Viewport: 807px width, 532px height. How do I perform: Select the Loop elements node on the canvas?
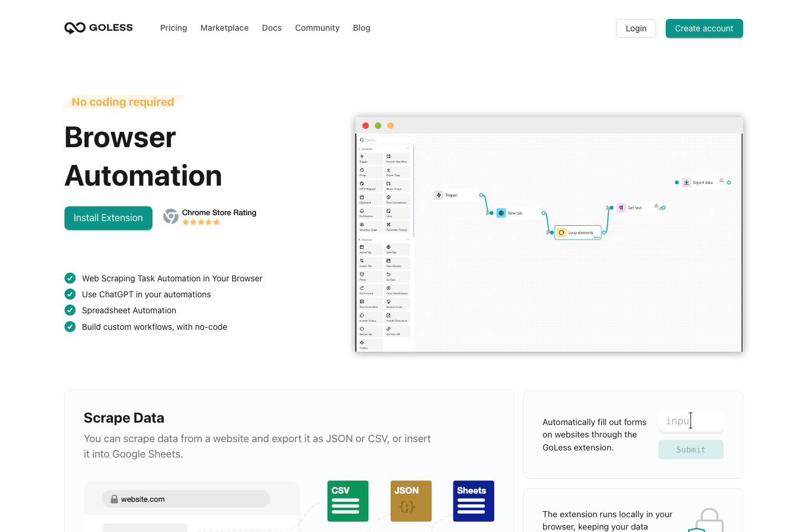[x=578, y=232]
